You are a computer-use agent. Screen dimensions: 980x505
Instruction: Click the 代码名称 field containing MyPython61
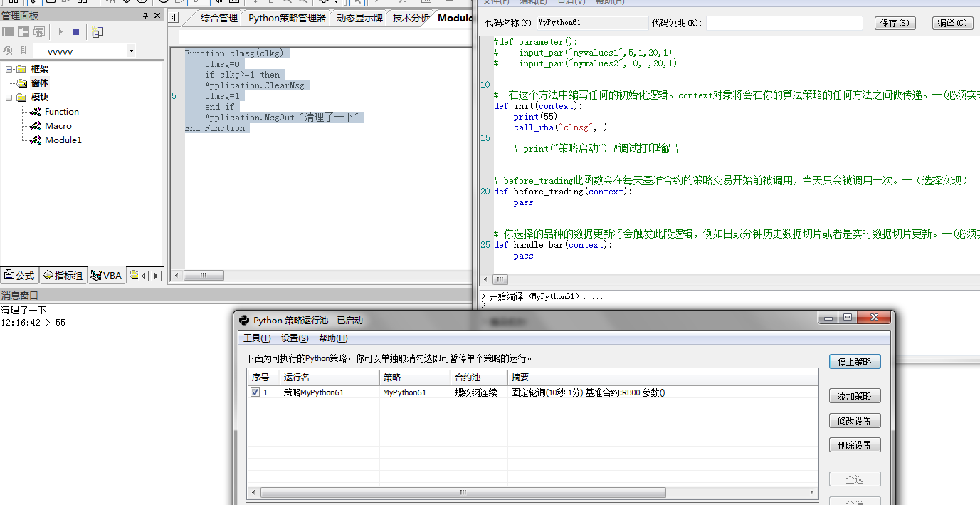[591, 23]
